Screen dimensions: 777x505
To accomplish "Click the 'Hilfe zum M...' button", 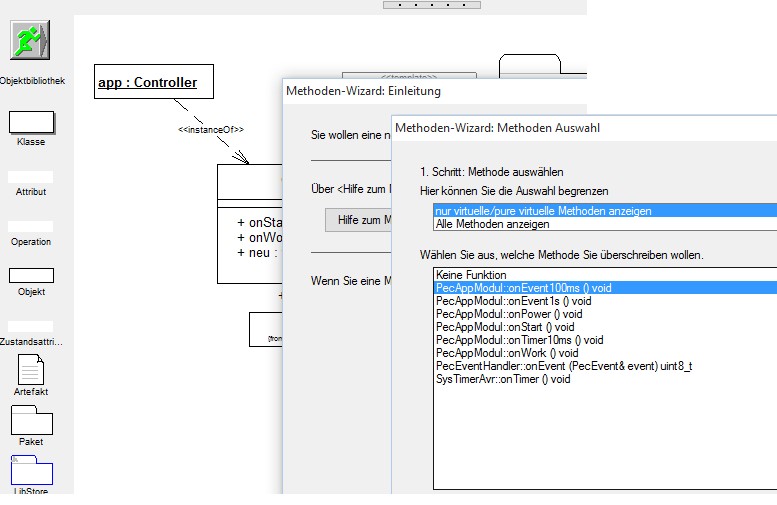I will pos(360,220).
